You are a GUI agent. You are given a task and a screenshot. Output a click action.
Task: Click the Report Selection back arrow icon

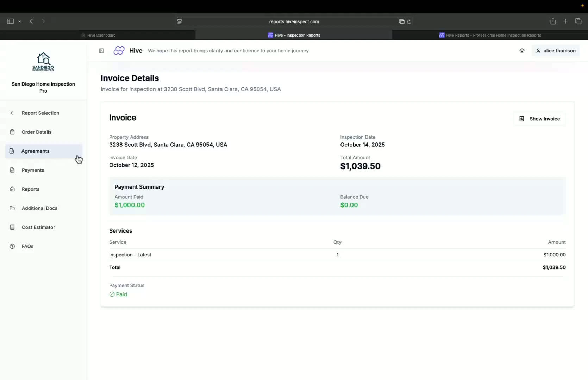click(x=12, y=113)
